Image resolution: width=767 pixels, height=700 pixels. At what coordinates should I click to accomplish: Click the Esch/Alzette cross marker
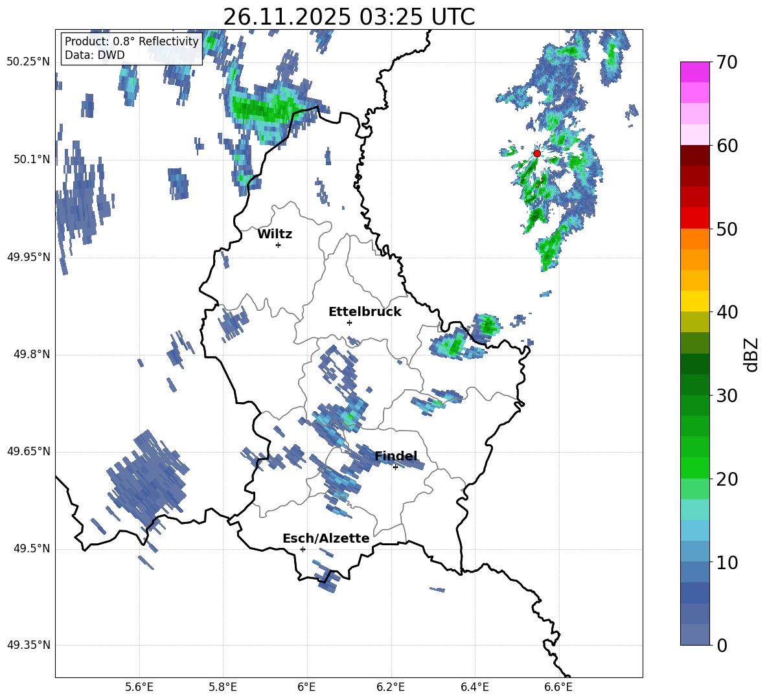303,549
